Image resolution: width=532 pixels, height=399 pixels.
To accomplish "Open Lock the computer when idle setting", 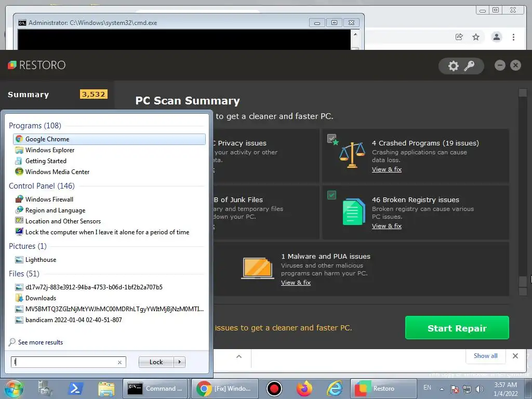I will click(109, 232).
